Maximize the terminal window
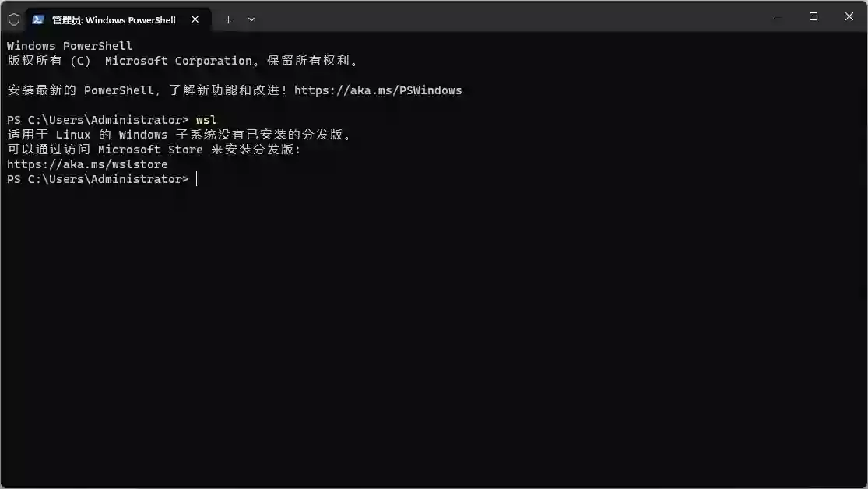Viewport: 868px width, 489px height. (814, 16)
